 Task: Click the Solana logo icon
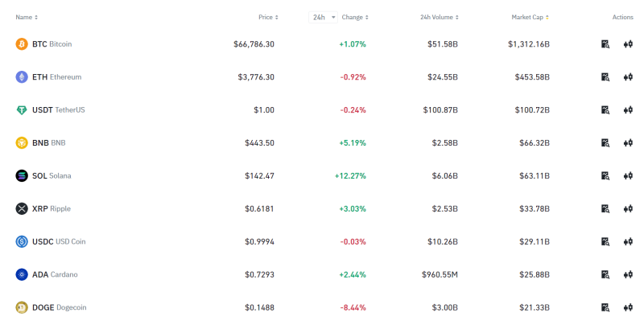pyautogui.click(x=22, y=175)
